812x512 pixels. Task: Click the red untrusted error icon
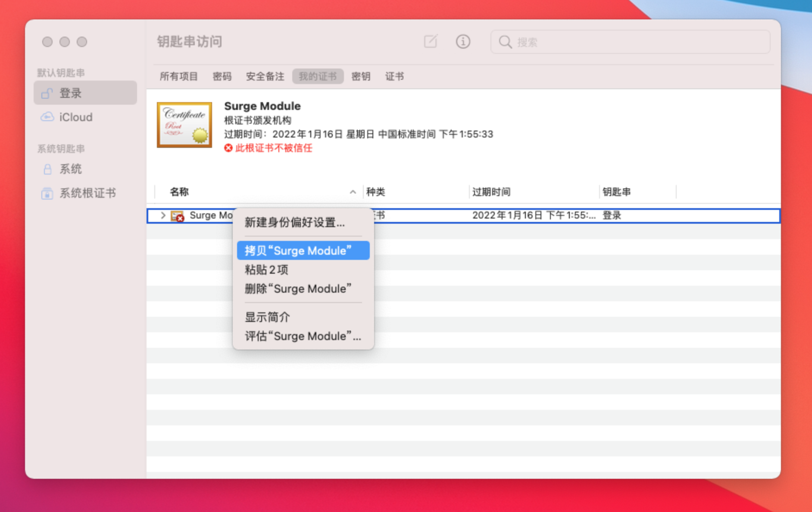coord(228,148)
